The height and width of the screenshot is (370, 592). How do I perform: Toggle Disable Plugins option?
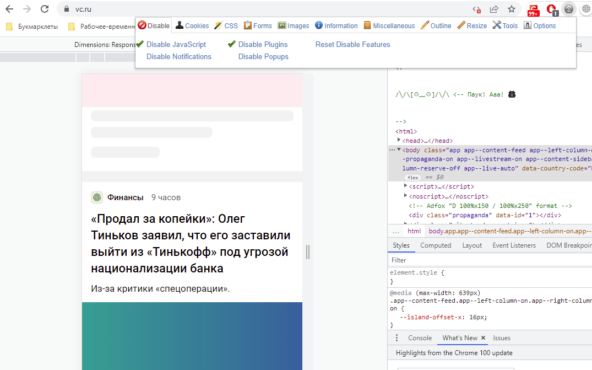tap(263, 45)
